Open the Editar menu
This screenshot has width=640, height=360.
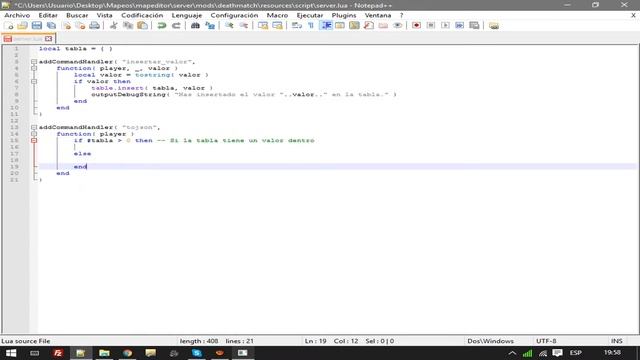coord(48,15)
